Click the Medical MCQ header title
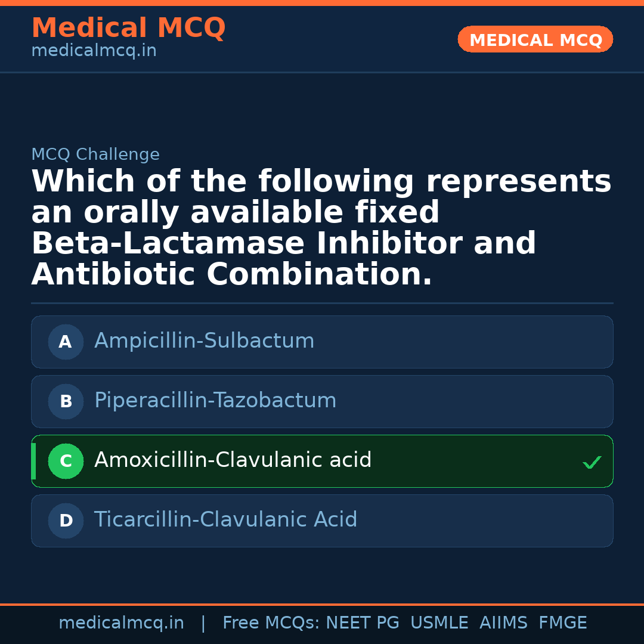Screen dimensions: 644x644 128,28
